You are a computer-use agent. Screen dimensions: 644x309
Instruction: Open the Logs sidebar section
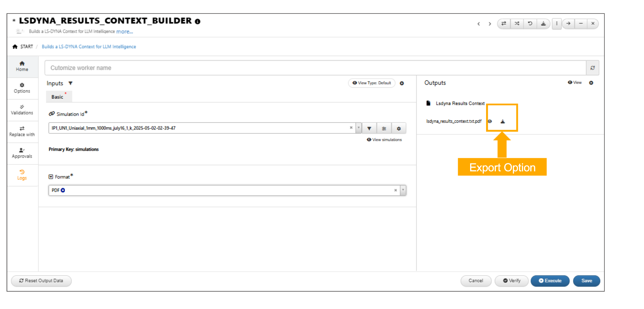pyautogui.click(x=22, y=175)
